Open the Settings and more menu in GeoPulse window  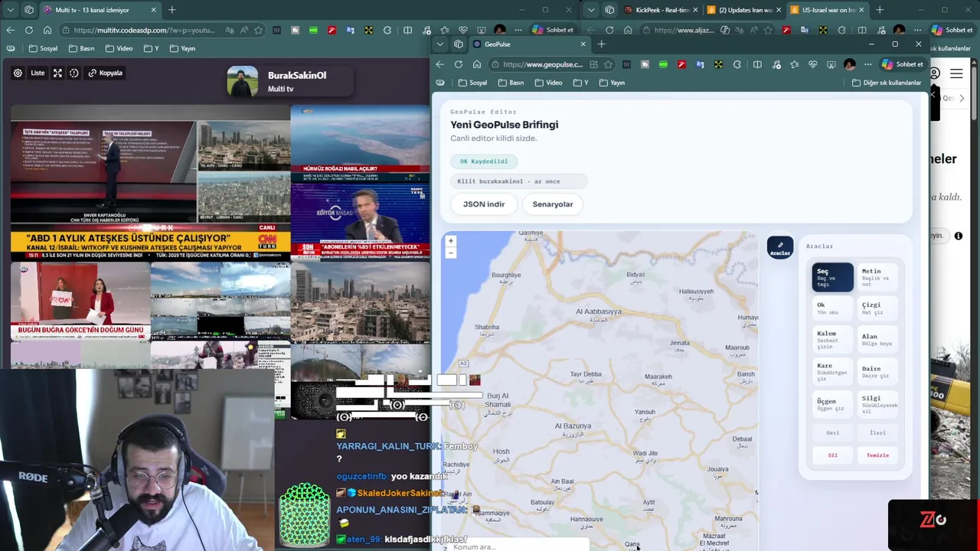(x=867, y=64)
